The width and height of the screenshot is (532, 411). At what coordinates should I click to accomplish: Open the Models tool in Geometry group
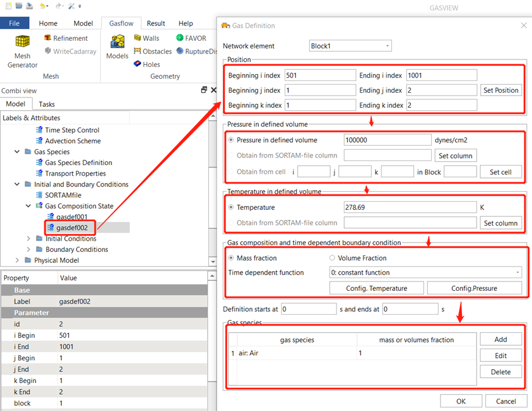(117, 47)
